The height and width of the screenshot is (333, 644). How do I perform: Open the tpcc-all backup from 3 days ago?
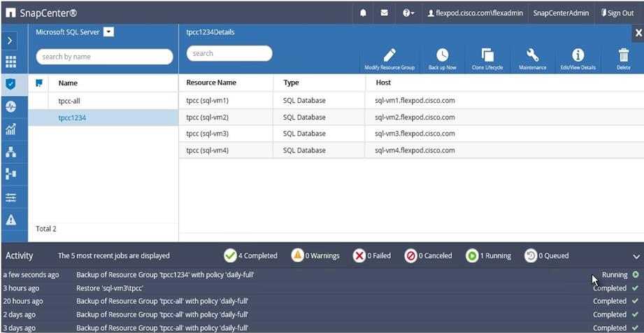322,327
